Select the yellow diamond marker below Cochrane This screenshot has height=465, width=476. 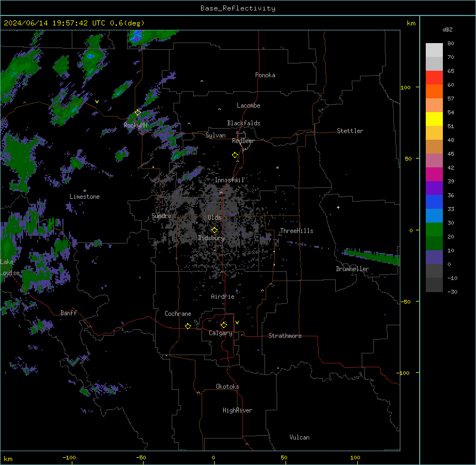[x=188, y=326]
